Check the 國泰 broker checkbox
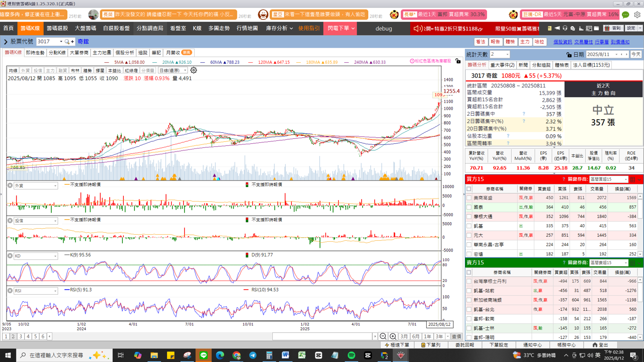This screenshot has height=362, width=644. click(469, 207)
